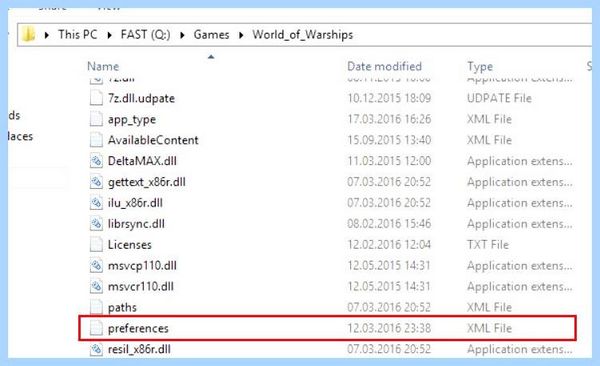
Task: Click the date 17.03.2016 16:26
Action: (389, 119)
